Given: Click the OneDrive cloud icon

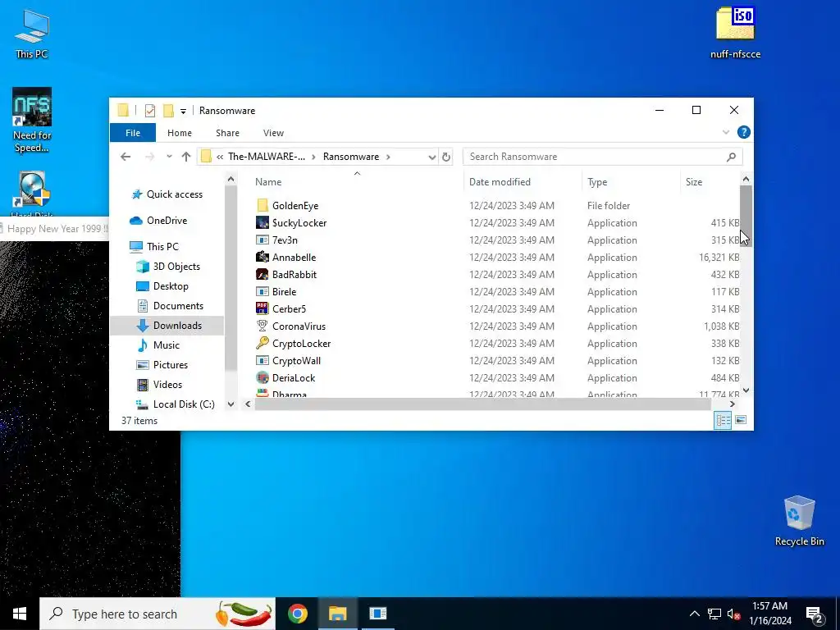Looking at the screenshot, I should click(136, 220).
